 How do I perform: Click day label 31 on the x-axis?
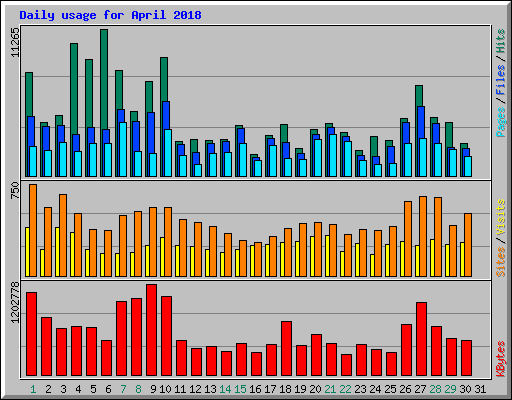click(480, 389)
